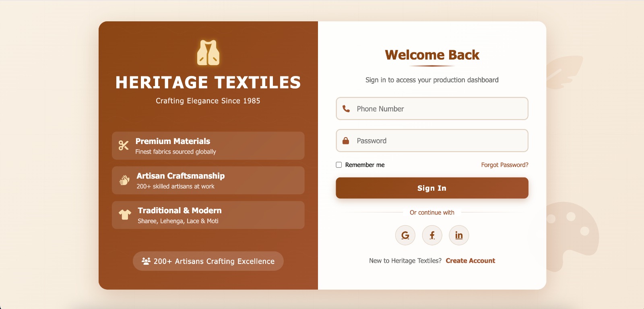
Task: Click the Remember me label text
Action: (x=365, y=165)
